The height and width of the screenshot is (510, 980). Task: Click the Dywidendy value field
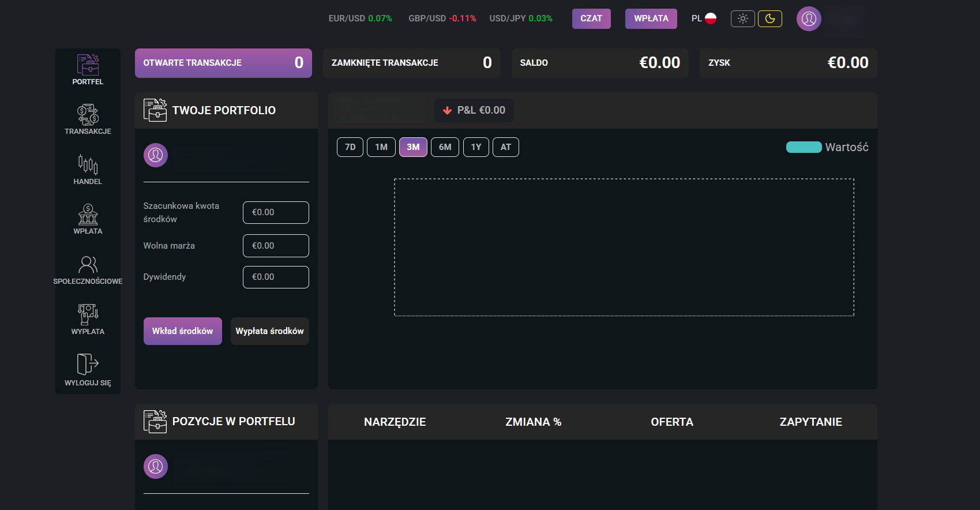[x=276, y=277]
